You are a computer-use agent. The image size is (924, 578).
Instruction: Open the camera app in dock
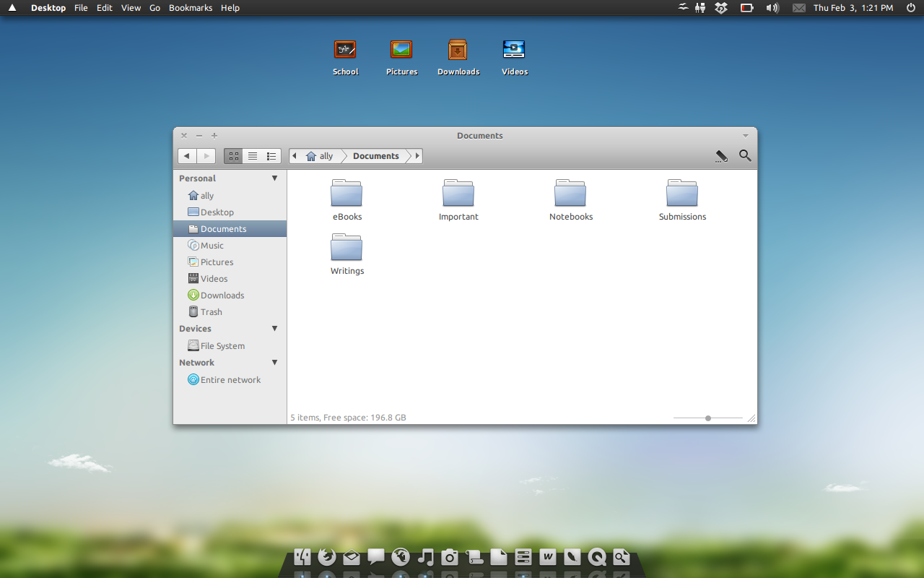(x=450, y=556)
